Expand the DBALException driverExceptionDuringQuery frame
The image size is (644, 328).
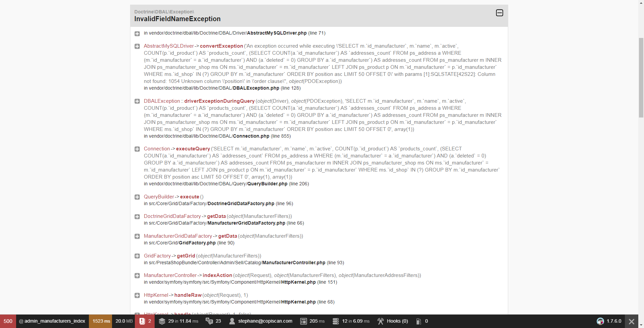[x=137, y=101]
